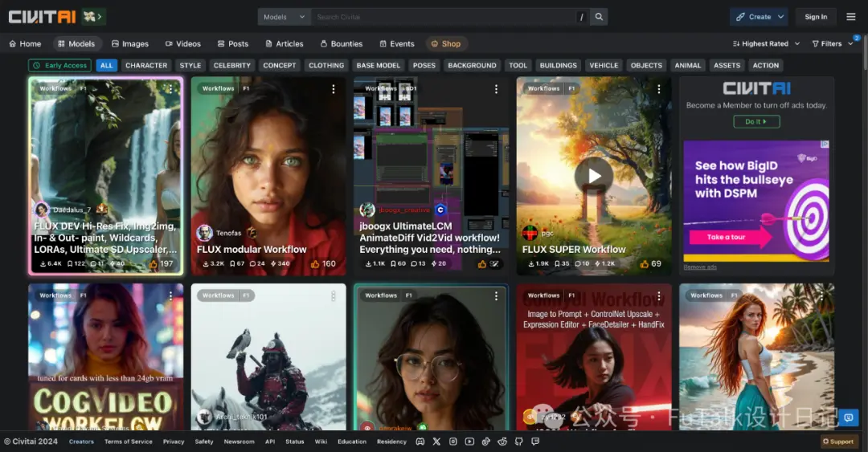Viewport: 868px width, 452px height.
Task: Go to the Home tab
Action: click(25, 43)
